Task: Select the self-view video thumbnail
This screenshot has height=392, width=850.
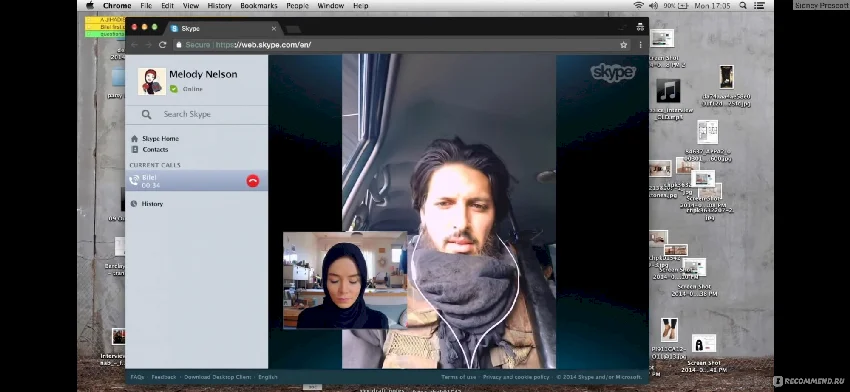Action: 345,280
